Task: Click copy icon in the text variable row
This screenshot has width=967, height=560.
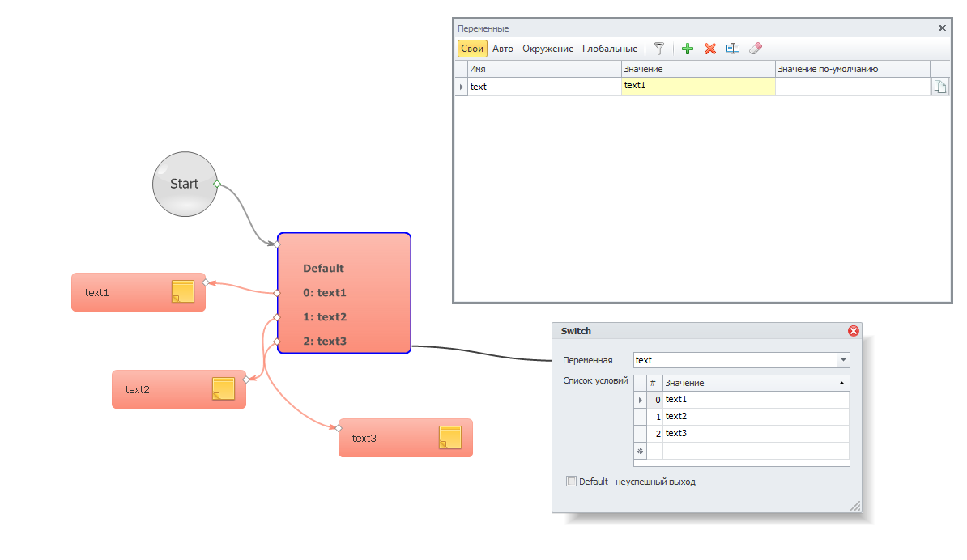Action: click(x=939, y=87)
